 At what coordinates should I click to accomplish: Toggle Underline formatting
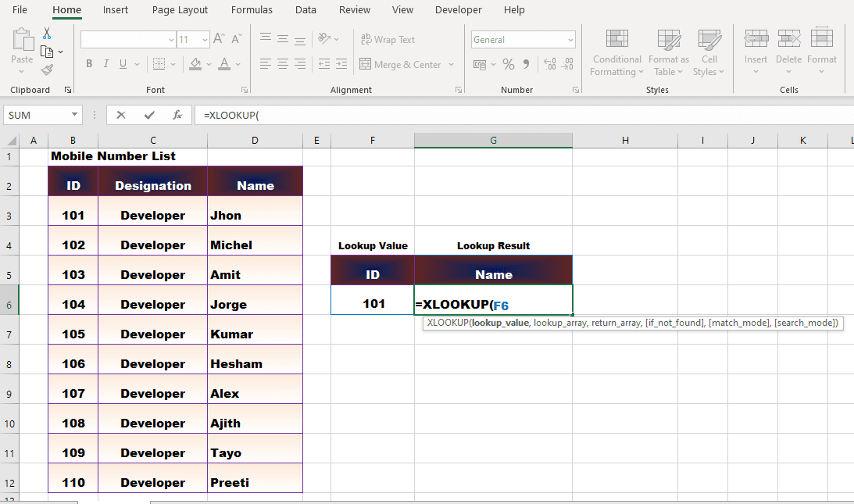click(x=123, y=64)
